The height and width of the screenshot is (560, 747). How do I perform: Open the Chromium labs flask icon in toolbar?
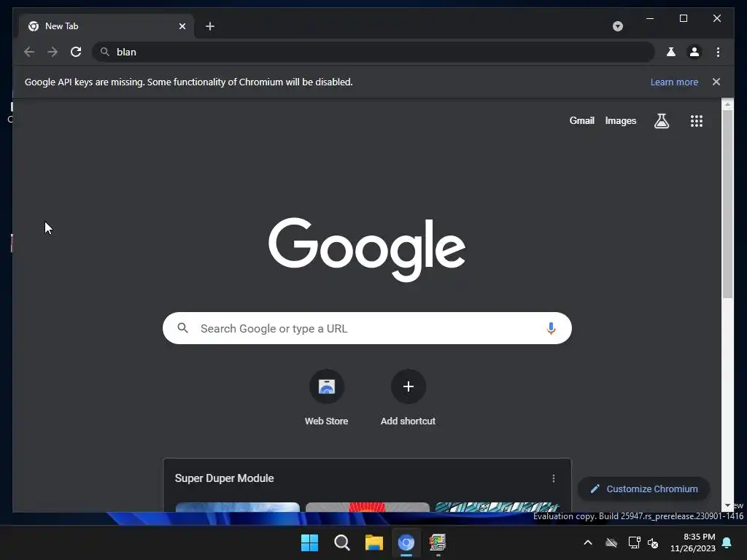pos(671,52)
